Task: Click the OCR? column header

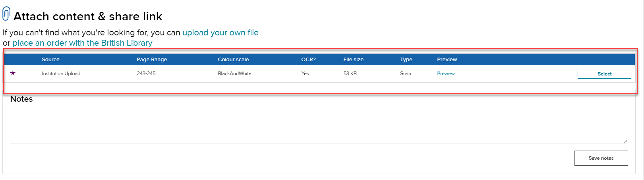Action: point(308,60)
